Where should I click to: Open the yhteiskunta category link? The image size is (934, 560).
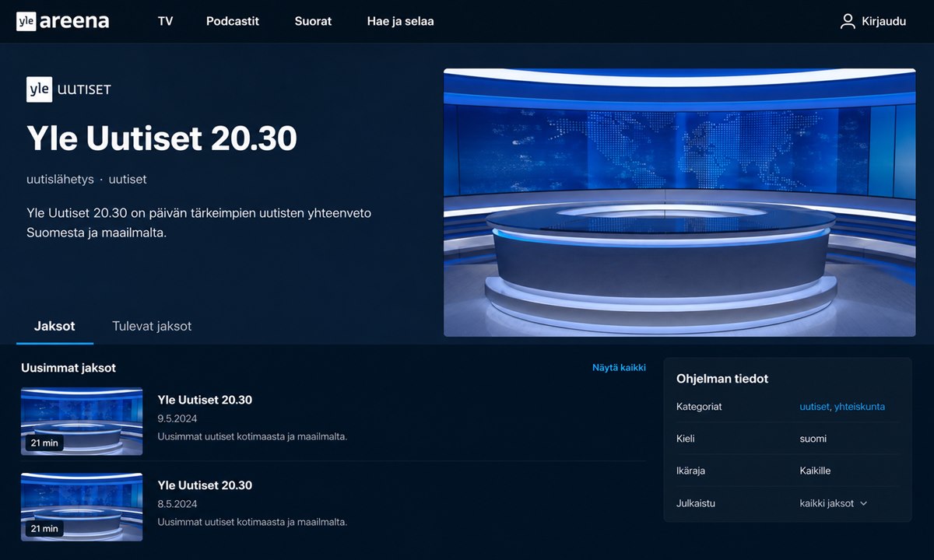[859, 407]
